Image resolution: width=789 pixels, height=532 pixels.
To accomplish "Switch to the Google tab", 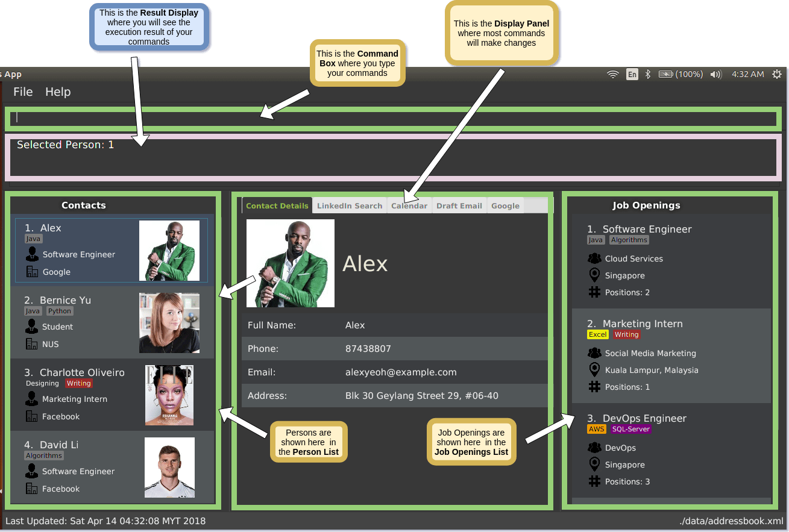I will 505,205.
